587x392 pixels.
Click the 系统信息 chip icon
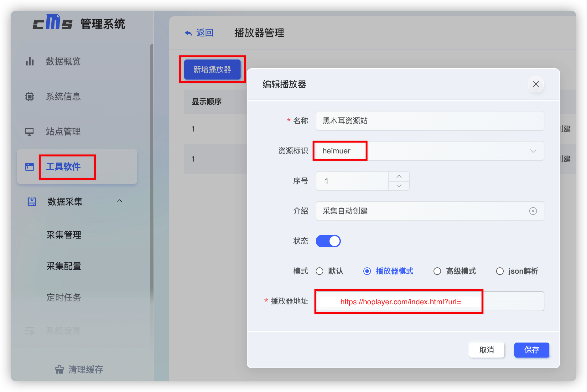(30, 96)
